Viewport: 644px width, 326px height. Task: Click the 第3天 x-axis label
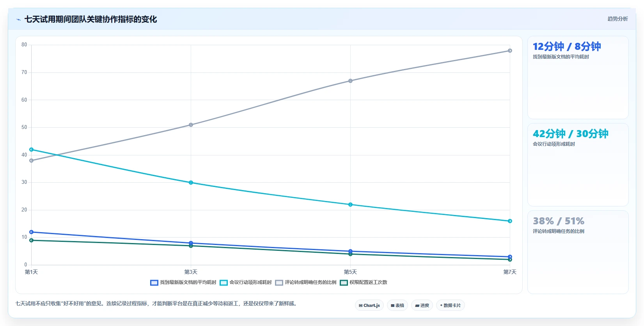191,272
